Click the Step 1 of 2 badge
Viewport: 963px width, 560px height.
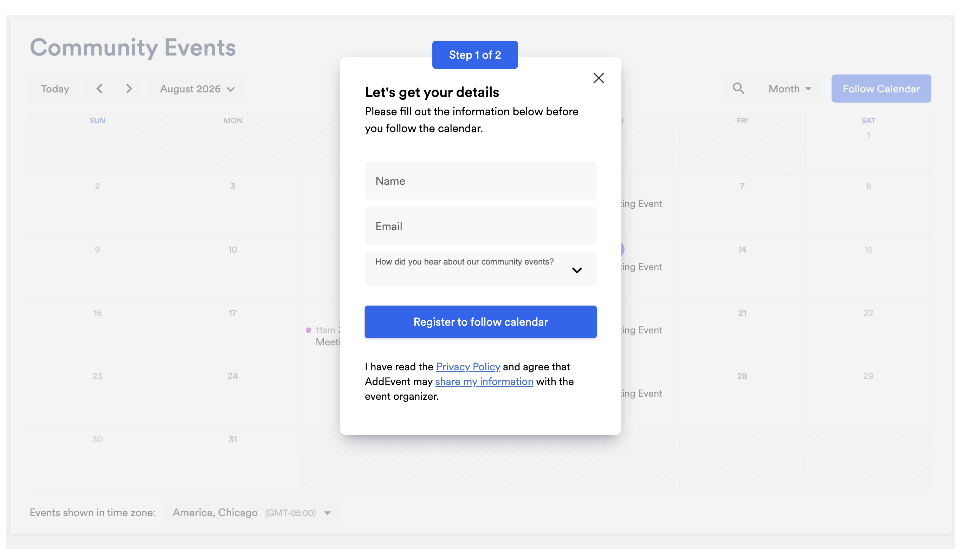(474, 54)
